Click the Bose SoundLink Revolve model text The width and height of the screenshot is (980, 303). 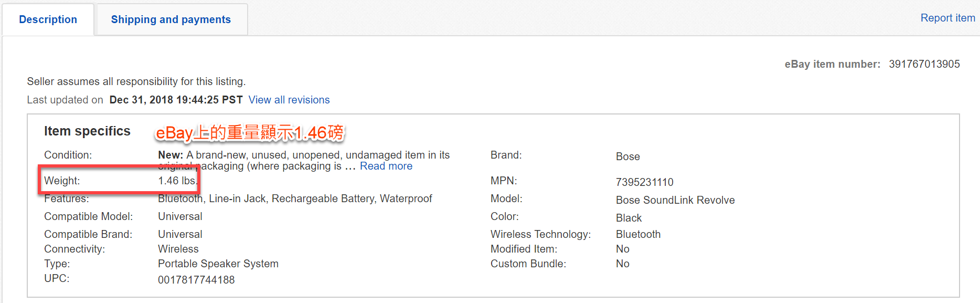(675, 200)
